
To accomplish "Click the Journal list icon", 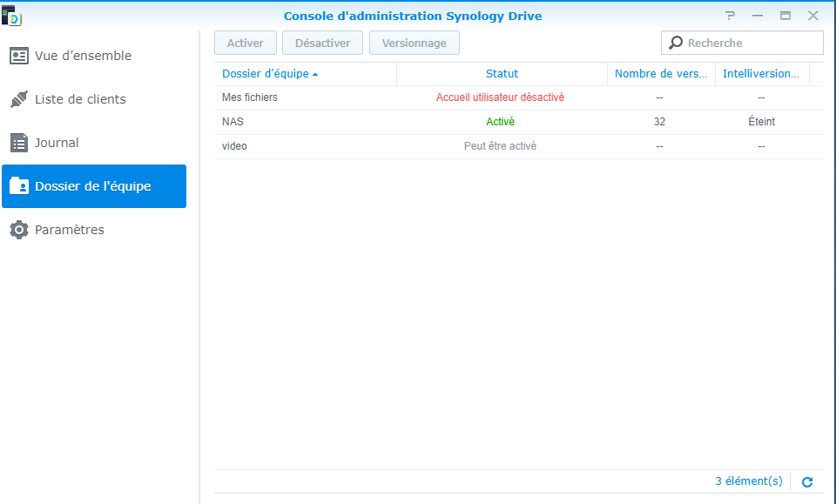I will tap(19, 143).
